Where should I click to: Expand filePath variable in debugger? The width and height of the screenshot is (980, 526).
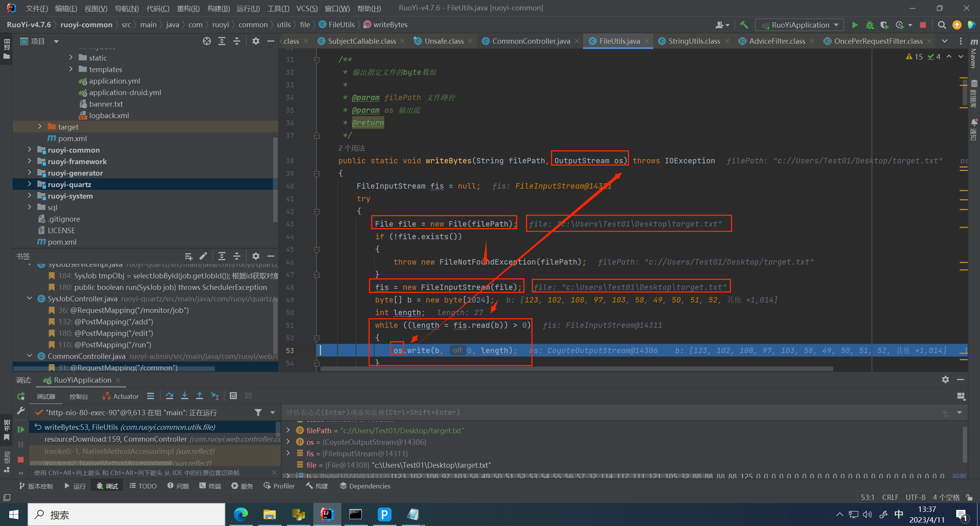tap(288, 431)
